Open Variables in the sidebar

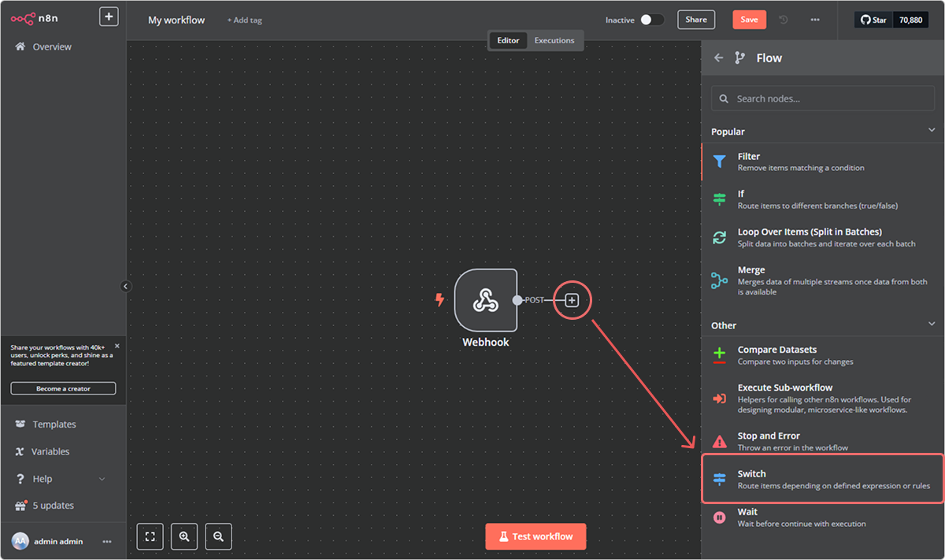click(50, 452)
